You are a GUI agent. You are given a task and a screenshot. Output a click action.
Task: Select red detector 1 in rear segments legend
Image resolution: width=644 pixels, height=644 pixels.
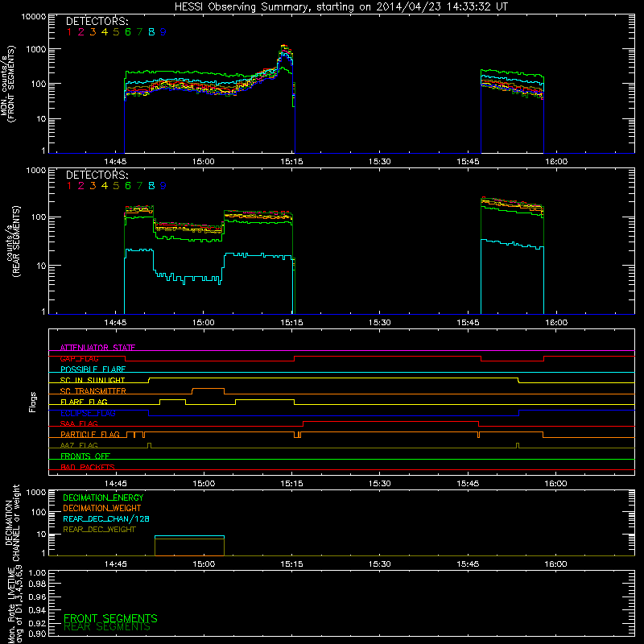point(69,186)
